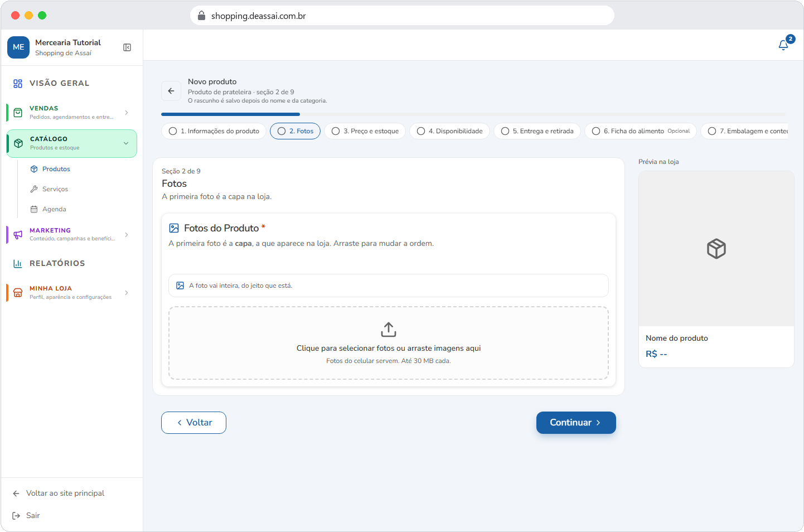Image resolution: width=804 pixels, height=532 pixels.
Task: Open the notifications bell
Action: (783, 45)
